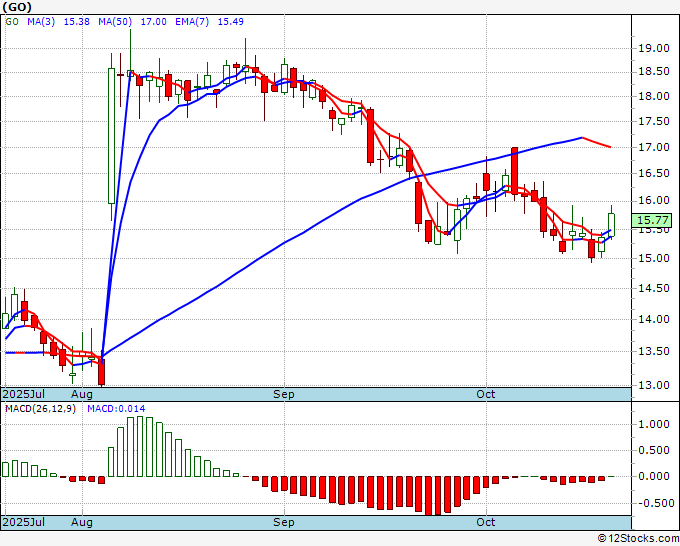The height and width of the screenshot is (546, 680).
Task: Click Aug on the price chart time axis
Action: [x=82, y=394]
